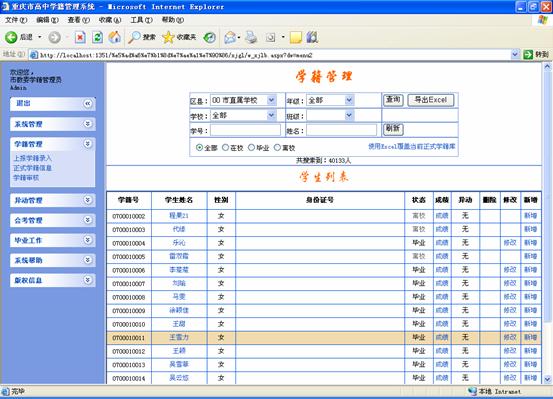
Task: Expand the 系统管理 sidebar panel
Action: click(87, 124)
